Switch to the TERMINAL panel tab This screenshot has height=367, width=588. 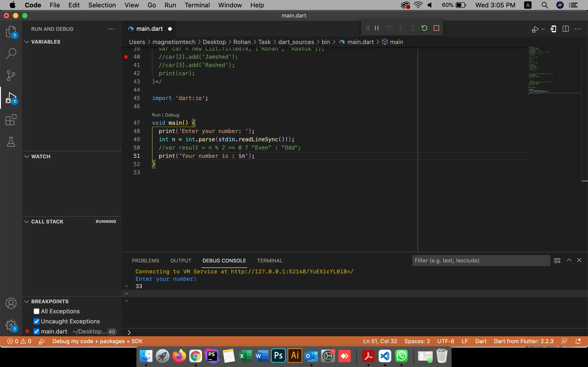click(270, 260)
